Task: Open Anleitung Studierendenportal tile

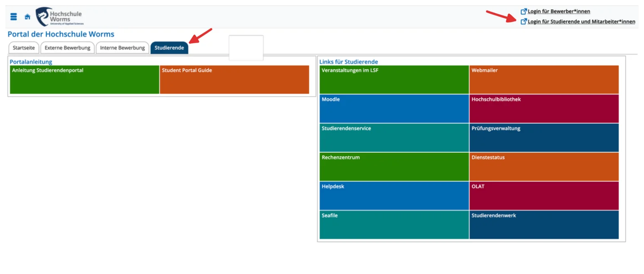Action: pos(84,79)
